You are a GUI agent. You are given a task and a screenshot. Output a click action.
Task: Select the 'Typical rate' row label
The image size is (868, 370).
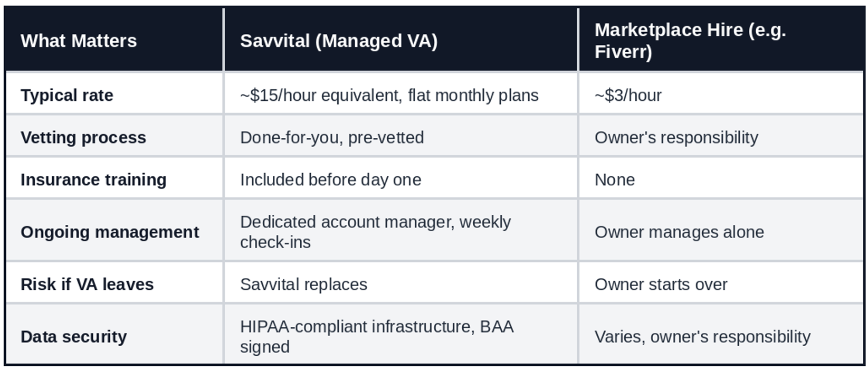tap(114, 95)
